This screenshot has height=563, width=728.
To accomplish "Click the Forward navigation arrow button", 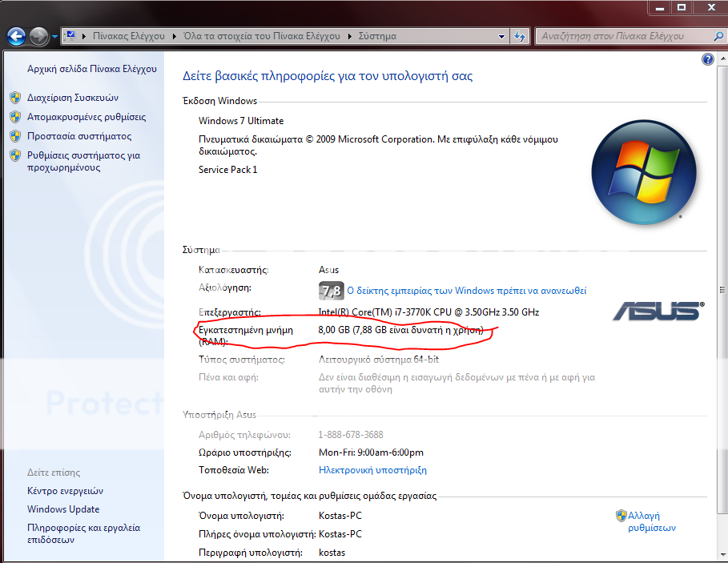I will tap(38, 36).
